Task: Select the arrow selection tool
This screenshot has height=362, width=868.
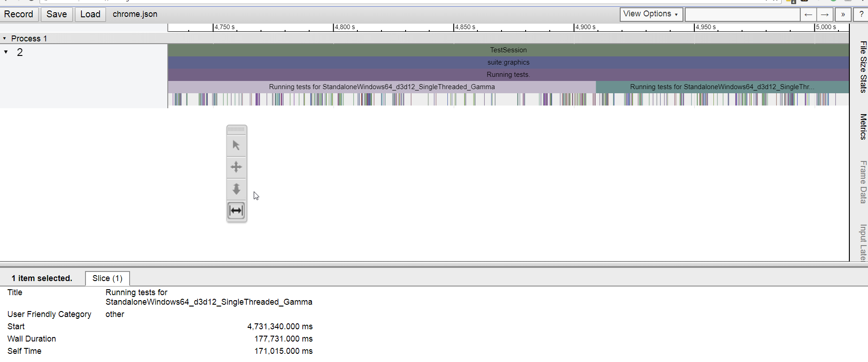Action: (x=236, y=146)
